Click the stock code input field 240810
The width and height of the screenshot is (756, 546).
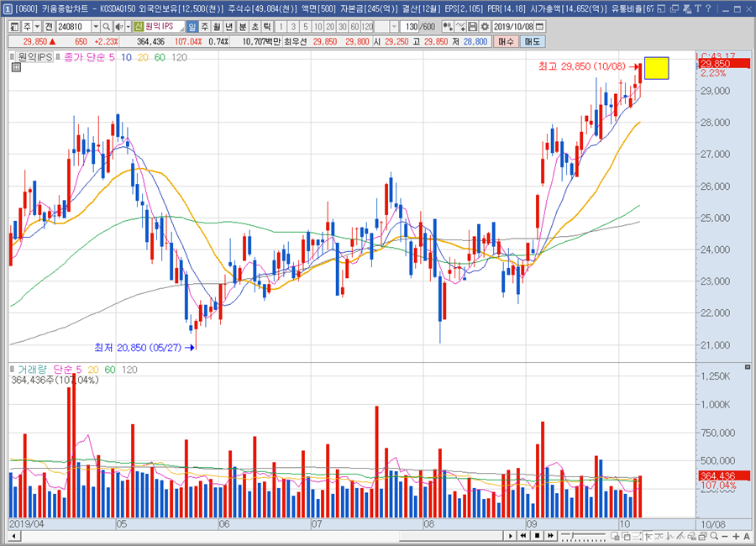coord(74,27)
